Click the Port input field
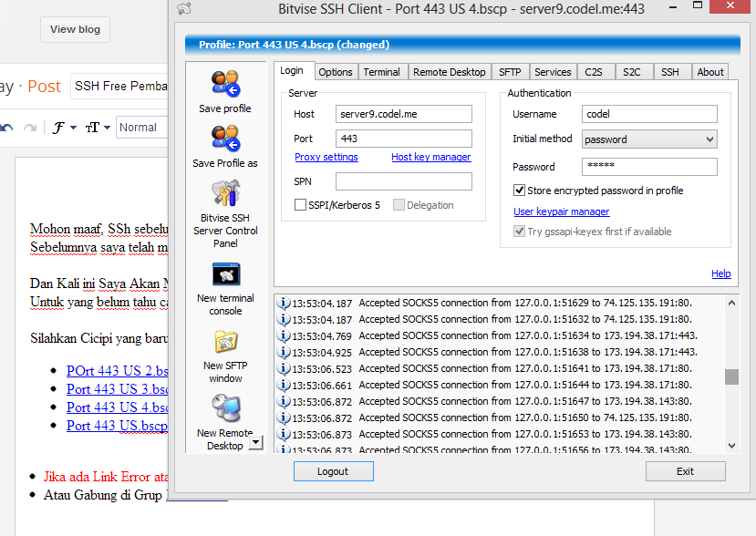Screen dimensions: 756x536 (404, 139)
